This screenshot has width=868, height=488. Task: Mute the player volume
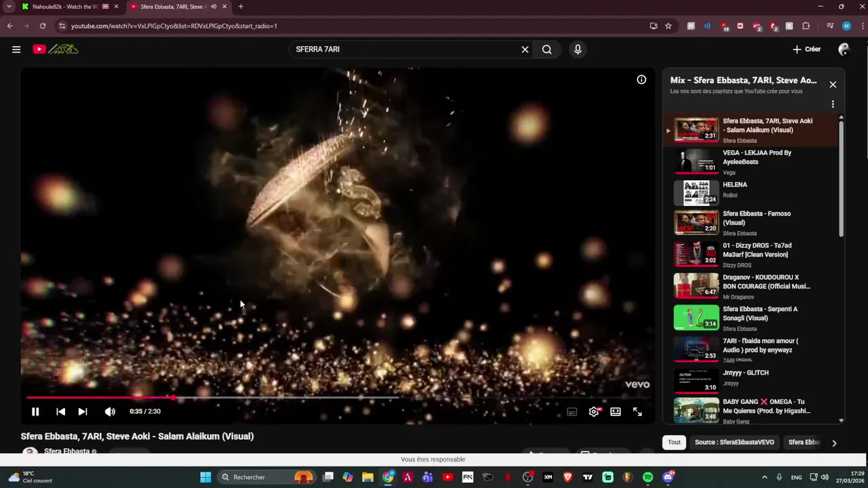click(x=110, y=411)
